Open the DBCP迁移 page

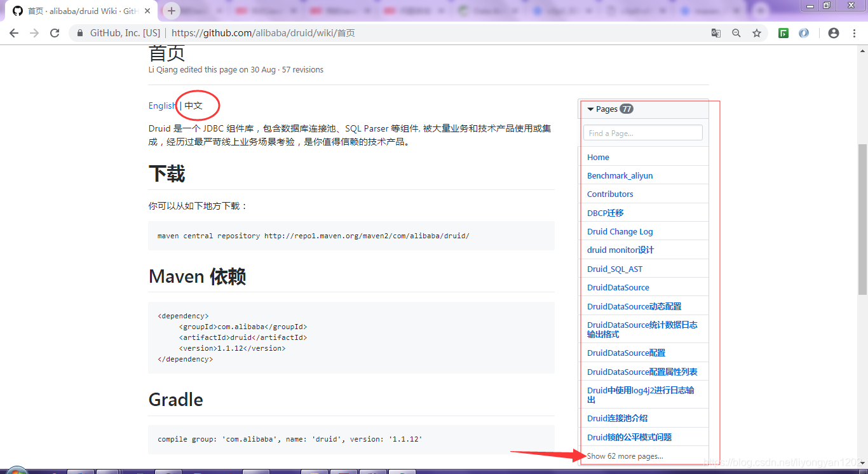tap(606, 213)
